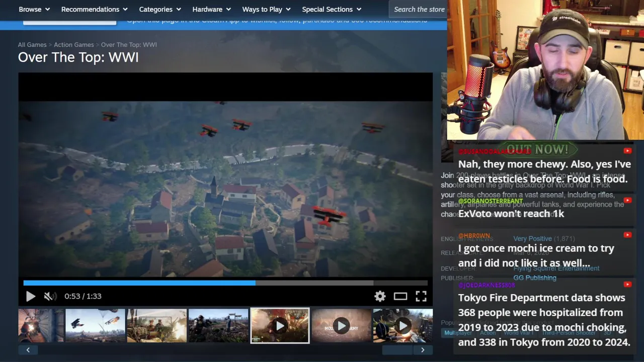Select the battlefield screenshot thumbnail
Image resolution: width=644 pixels, height=362 pixels.
pos(218,326)
